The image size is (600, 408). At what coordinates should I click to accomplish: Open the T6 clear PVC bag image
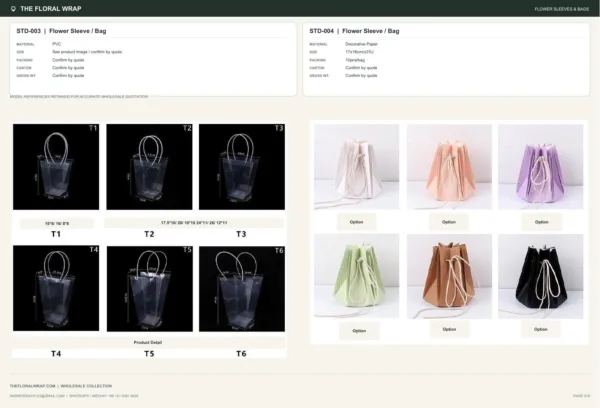(x=242, y=289)
